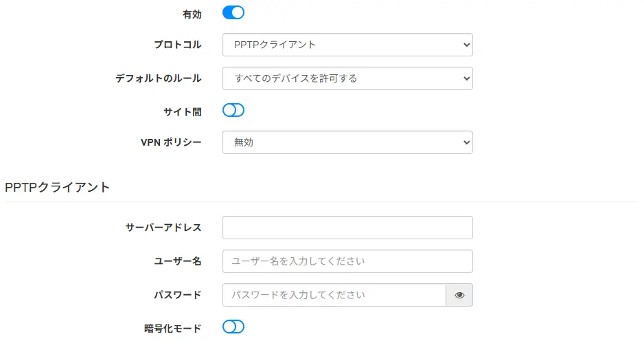Screen dimensions: 644x341
Task: Open the プロトコル dropdown showing PPTPクライアント
Action: point(347,45)
